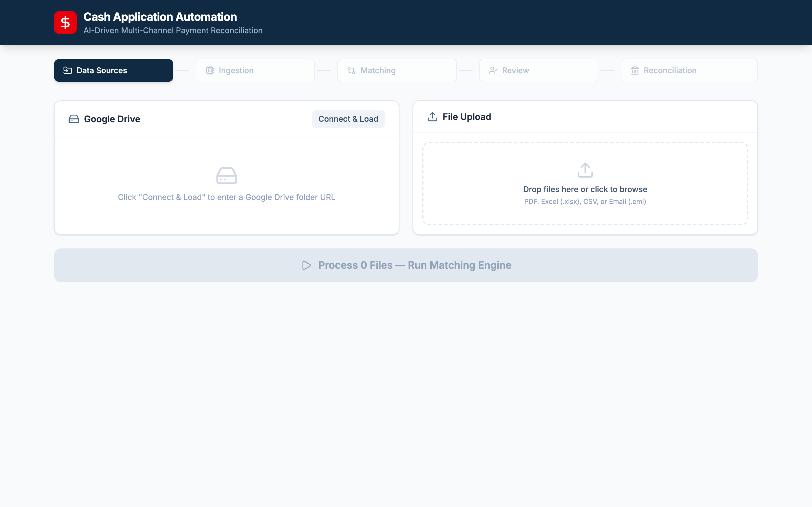Switch to the Ingestion step
This screenshot has width=812, height=507.
pos(255,70)
